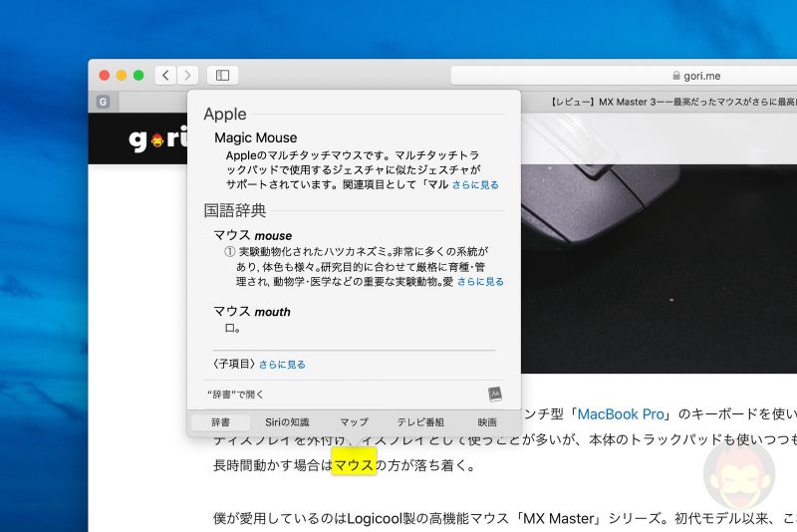Close the Safari window with red button
The height and width of the screenshot is (532, 797).
105,75
